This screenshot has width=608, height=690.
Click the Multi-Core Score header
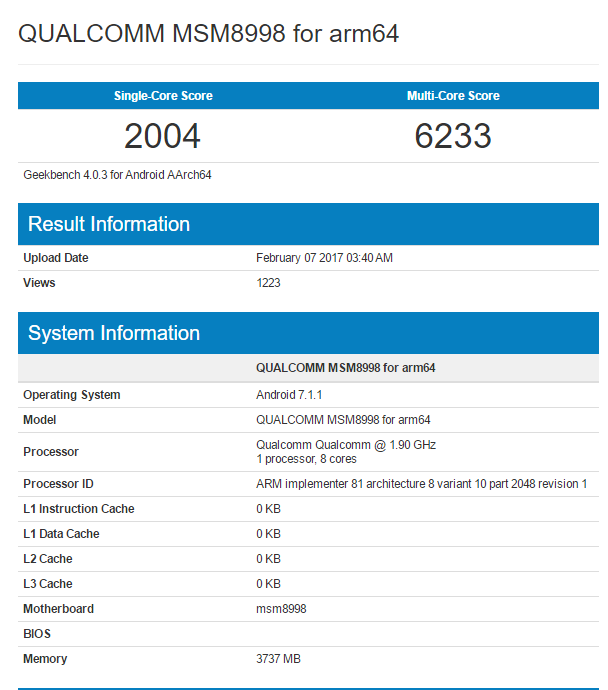click(453, 95)
